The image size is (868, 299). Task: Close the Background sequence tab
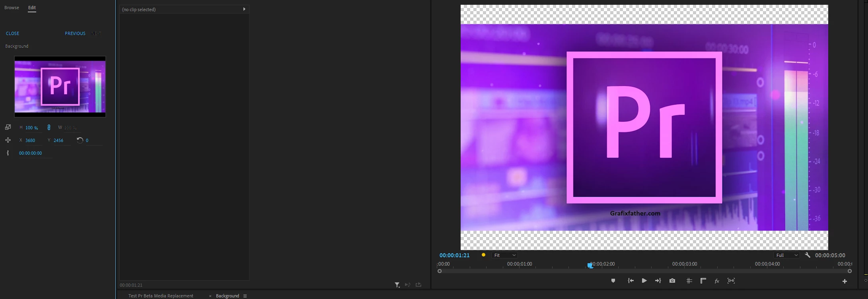pos(210,296)
